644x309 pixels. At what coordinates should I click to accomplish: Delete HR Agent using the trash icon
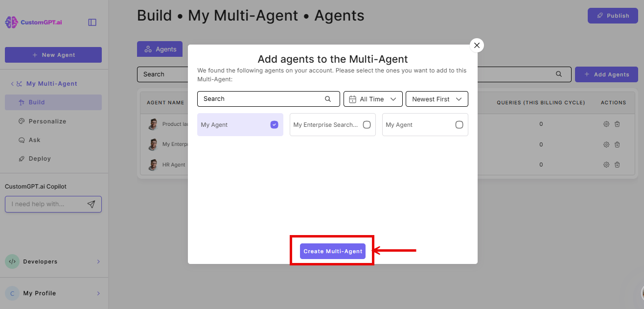click(x=617, y=165)
